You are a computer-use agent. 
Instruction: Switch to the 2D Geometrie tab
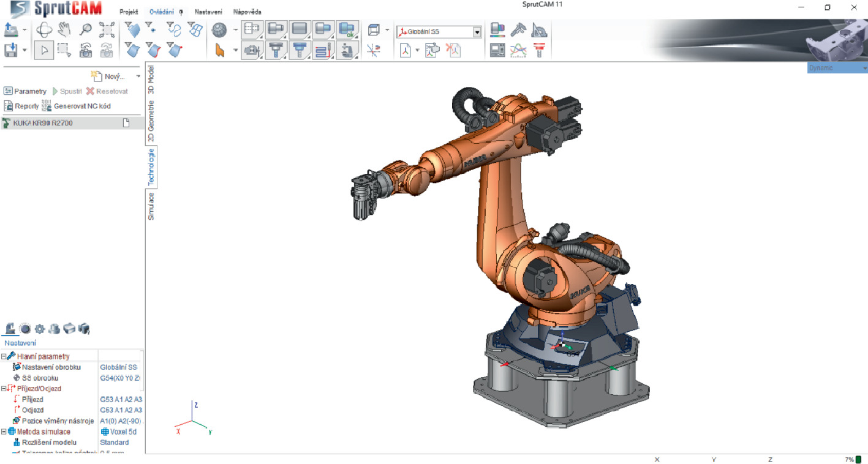151,121
